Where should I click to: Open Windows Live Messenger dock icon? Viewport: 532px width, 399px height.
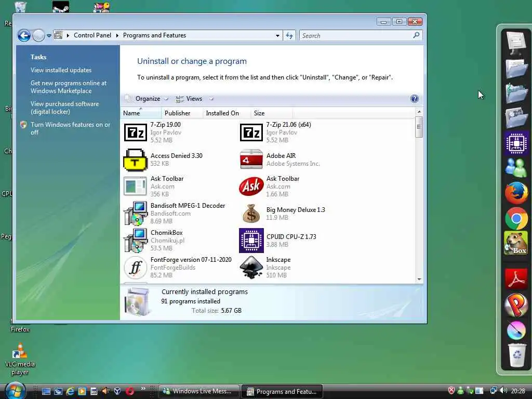tap(516, 168)
